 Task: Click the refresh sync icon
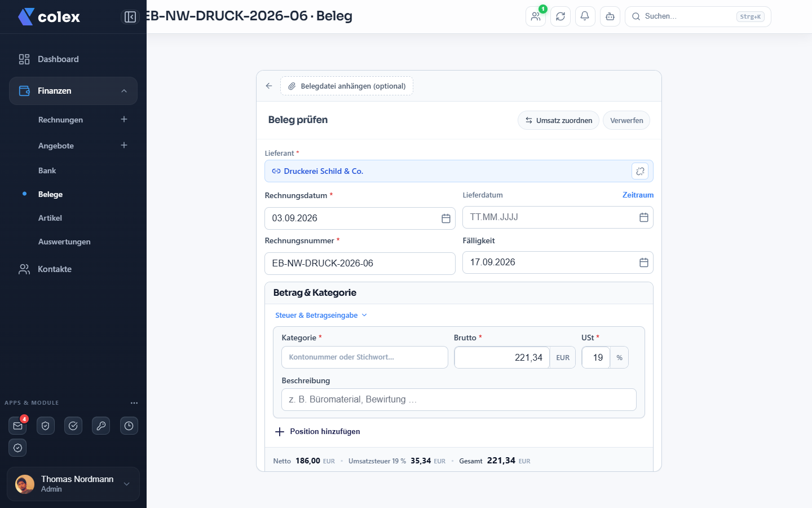[x=561, y=16]
